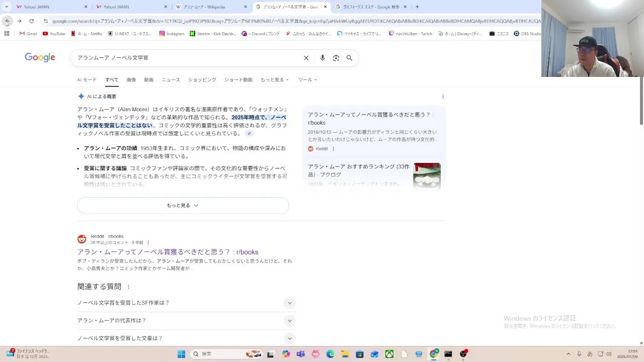Click the ブクログ card thumbnail image
644x362 pixels.
click(x=427, y=175)
